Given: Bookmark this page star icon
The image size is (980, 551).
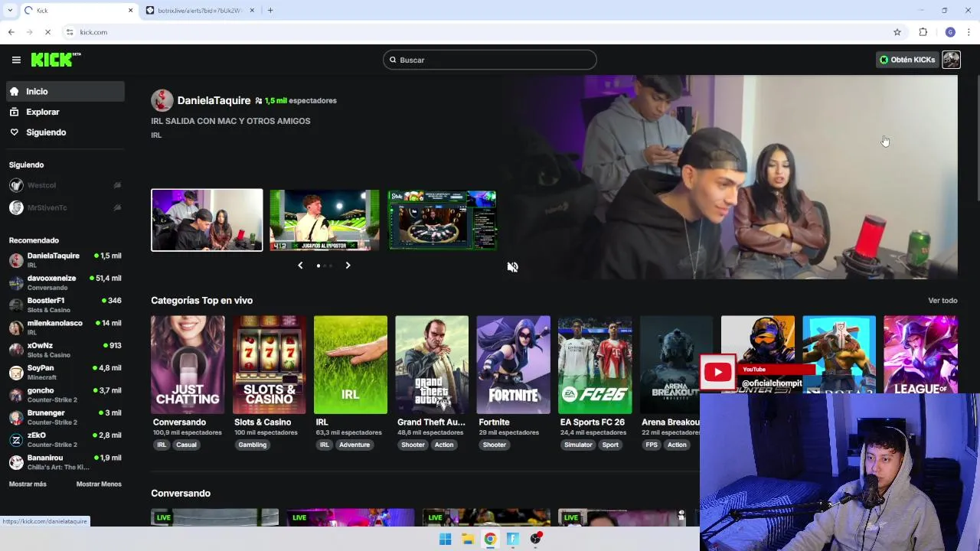Looking at the screenshot, I should [897, 32].
